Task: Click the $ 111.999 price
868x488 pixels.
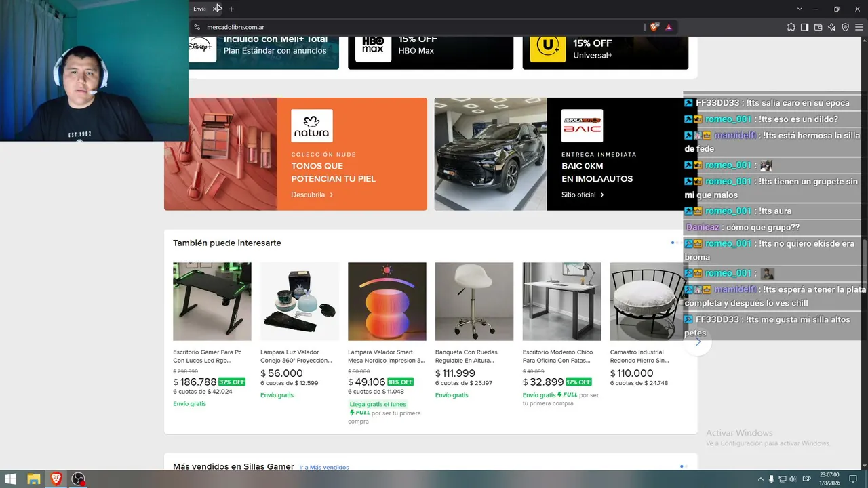Action: click(x=456, y=373)
